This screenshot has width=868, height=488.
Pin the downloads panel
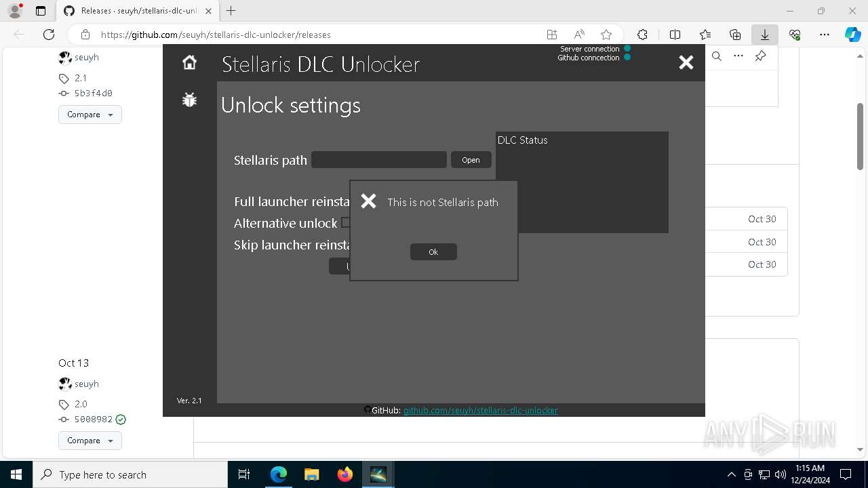coord(761,56)
